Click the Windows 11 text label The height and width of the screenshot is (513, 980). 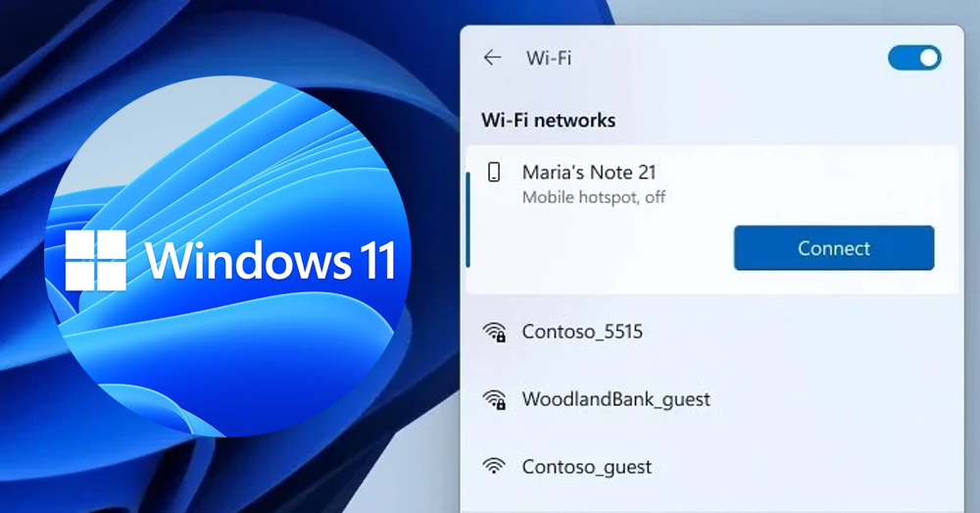coord(270,260)
